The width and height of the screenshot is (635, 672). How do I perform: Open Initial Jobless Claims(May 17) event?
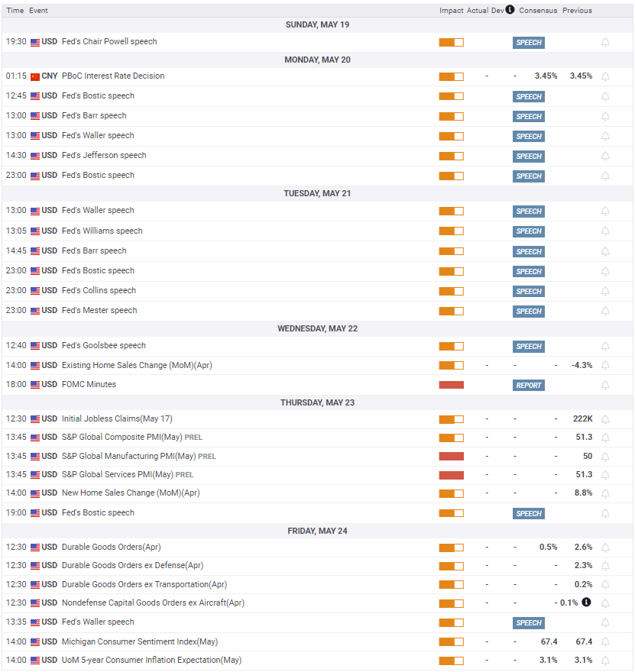pos(117,418)
